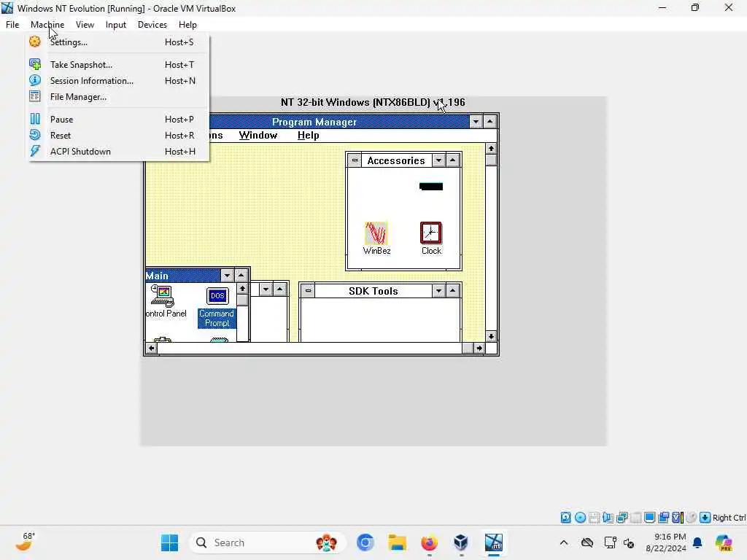Click the display monitor status icon
Image resolution: width=747 pixels, height=560 pixels.
[x=649, y=518]
